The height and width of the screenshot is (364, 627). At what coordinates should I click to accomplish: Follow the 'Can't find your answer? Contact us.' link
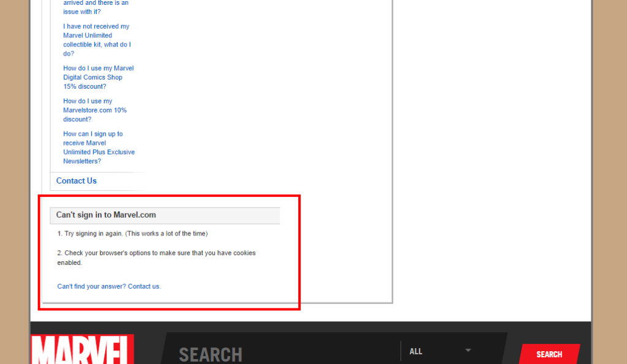click(108, 286)
